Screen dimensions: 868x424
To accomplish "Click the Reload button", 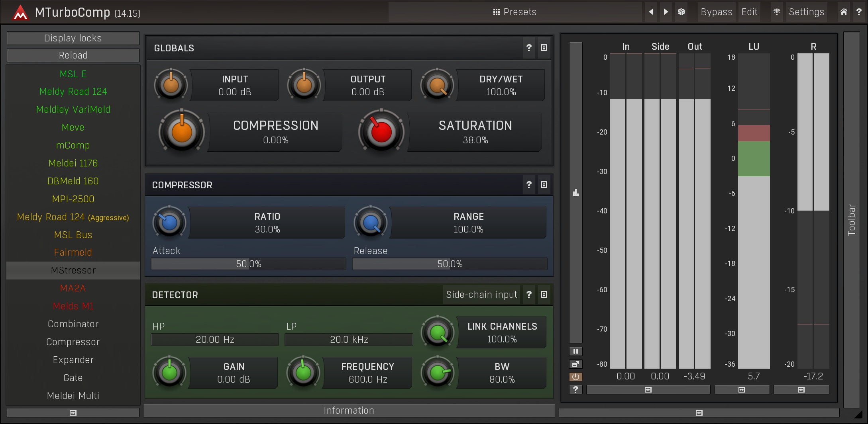I will click(x=73, y=55).
